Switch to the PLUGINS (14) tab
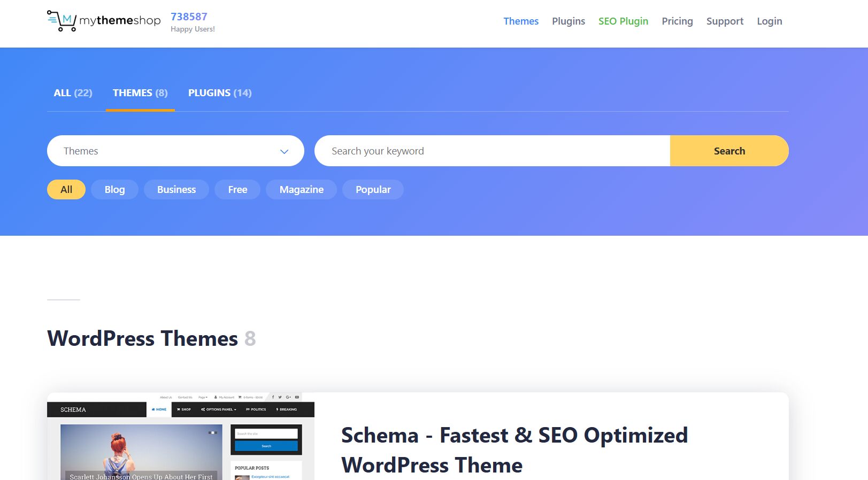This screenshot has height=480, width=868. click(x=220, y=93)
